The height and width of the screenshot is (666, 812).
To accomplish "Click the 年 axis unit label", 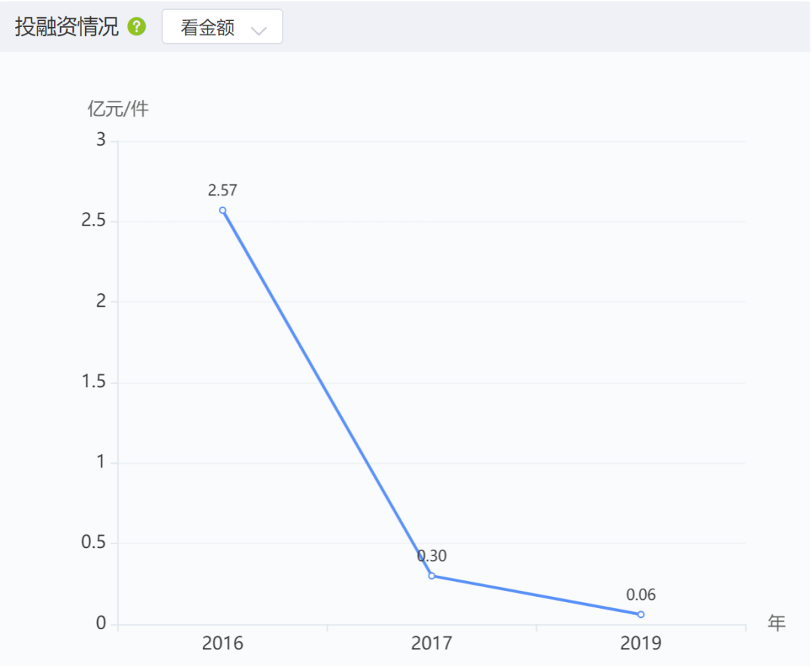I will [x=777, y=623].
